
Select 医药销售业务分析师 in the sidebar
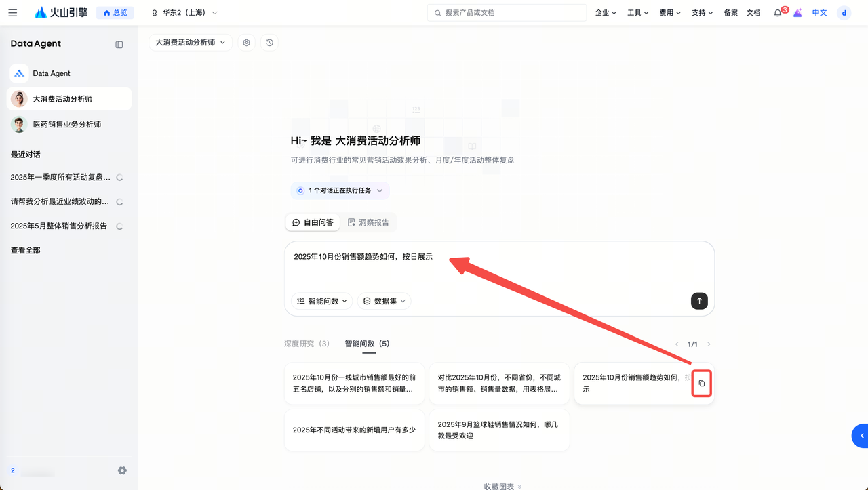click(69, 125)
